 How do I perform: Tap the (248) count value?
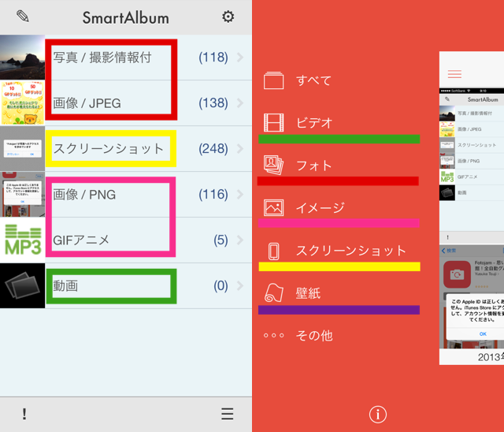pyautogui.click(x=213, y=149)
